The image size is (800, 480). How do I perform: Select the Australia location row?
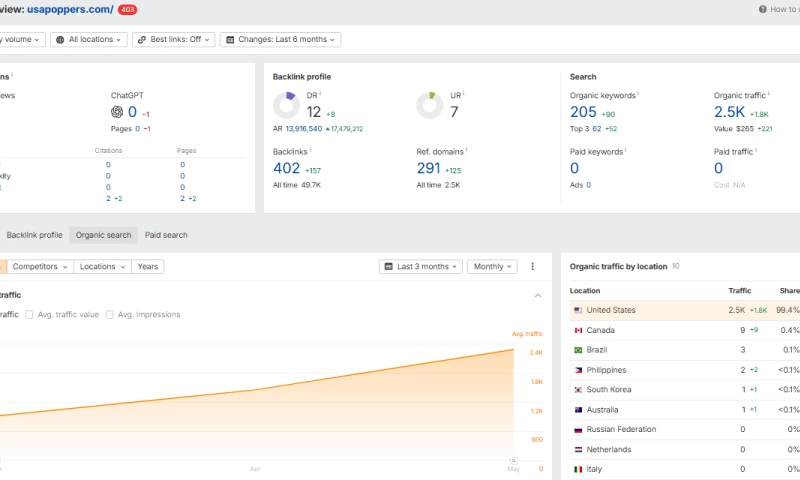coord(685,410)
